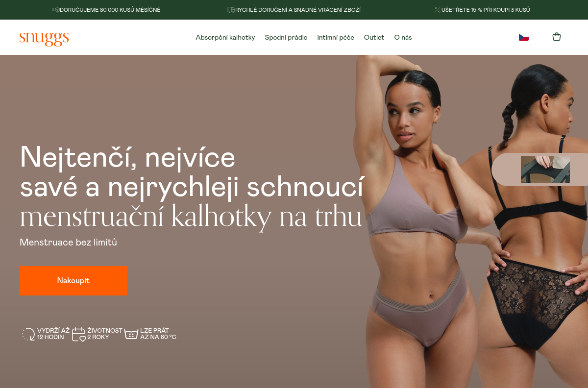Click the 12-hour clock arrow icon

pos(28,335)
